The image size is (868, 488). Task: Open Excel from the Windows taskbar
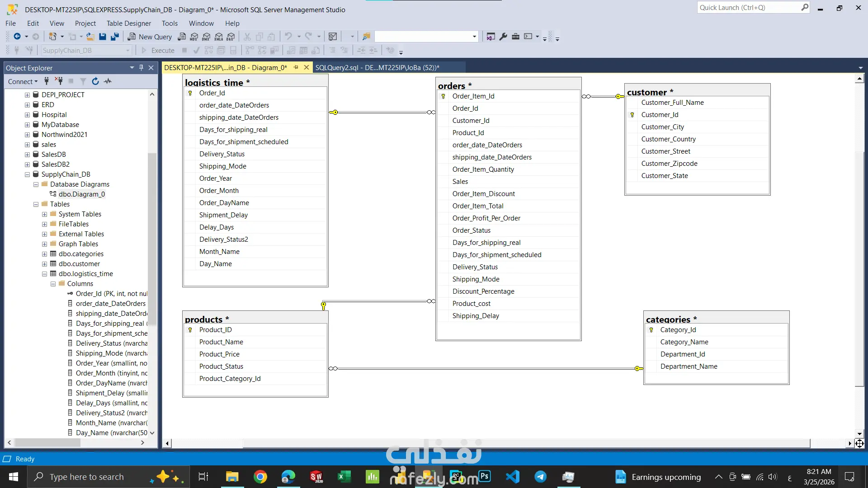click(344, 477)
